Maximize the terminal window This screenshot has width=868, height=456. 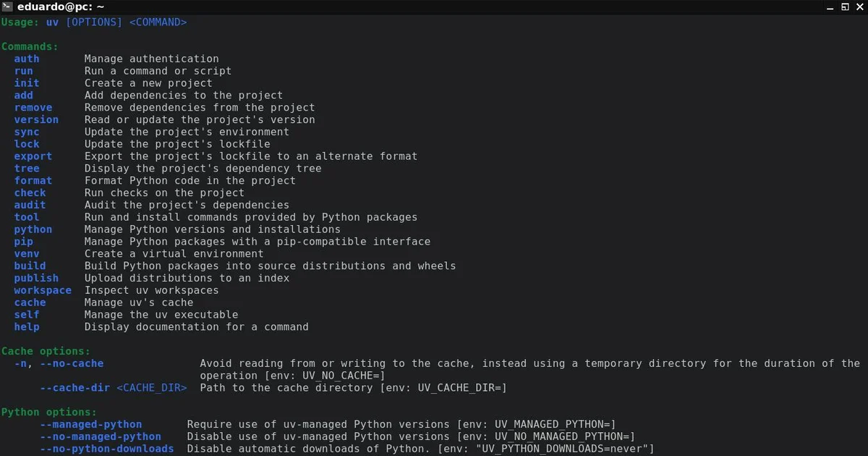tap(844, 7)
